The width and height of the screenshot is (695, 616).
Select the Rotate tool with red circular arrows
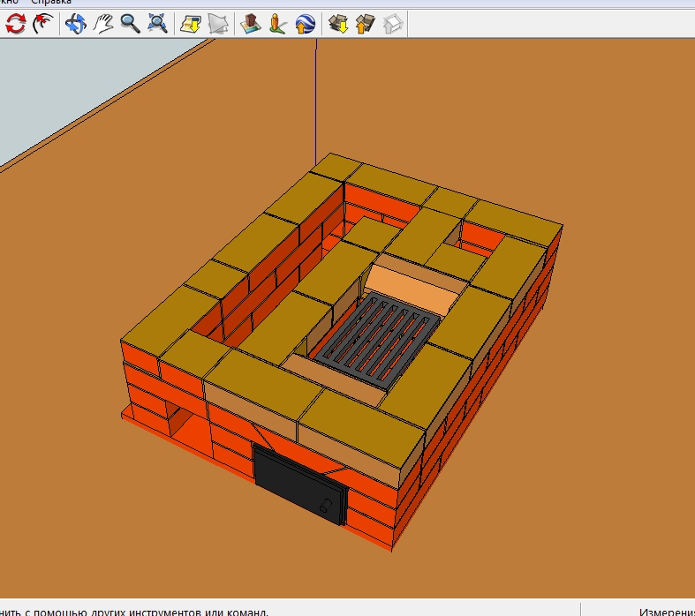click(15, 24)
